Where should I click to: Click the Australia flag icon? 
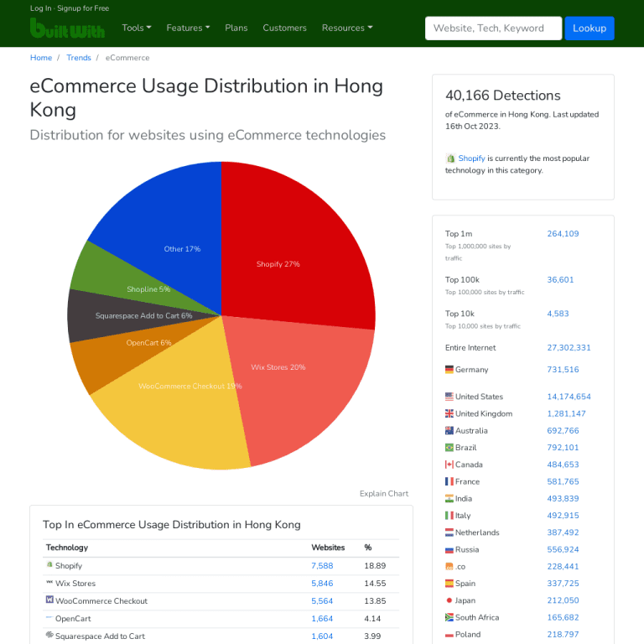[x=449, y=430]
